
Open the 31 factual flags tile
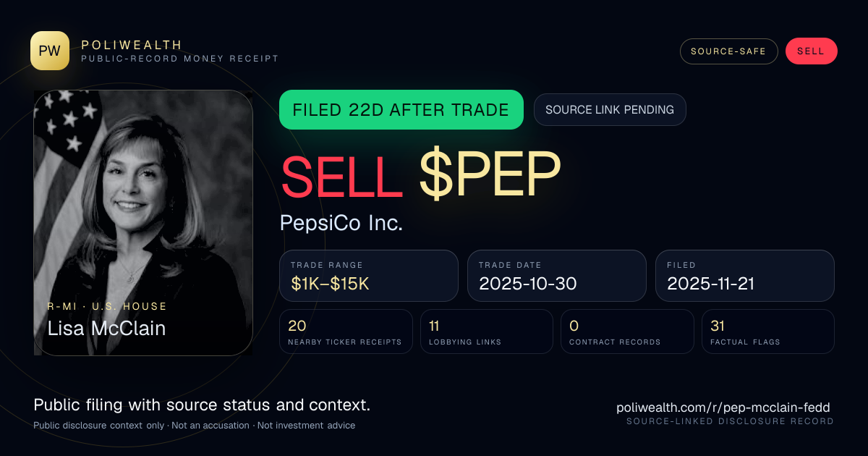pos(768,332)
